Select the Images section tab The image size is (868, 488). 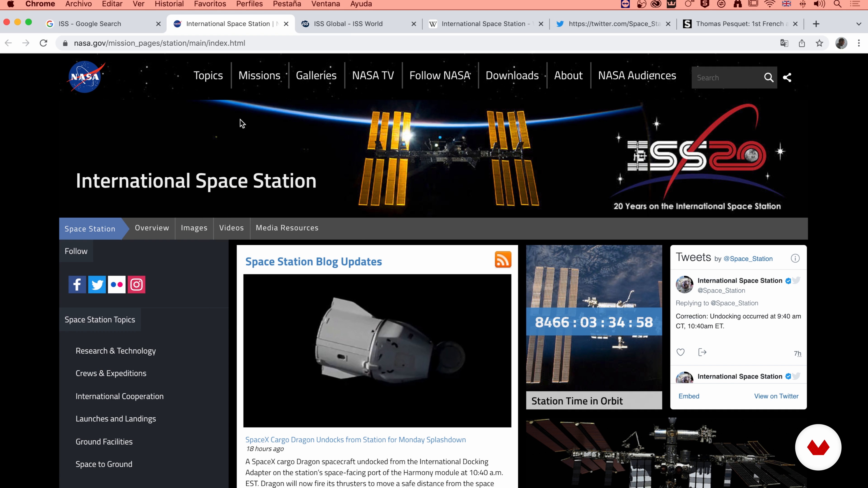[194, 228]
